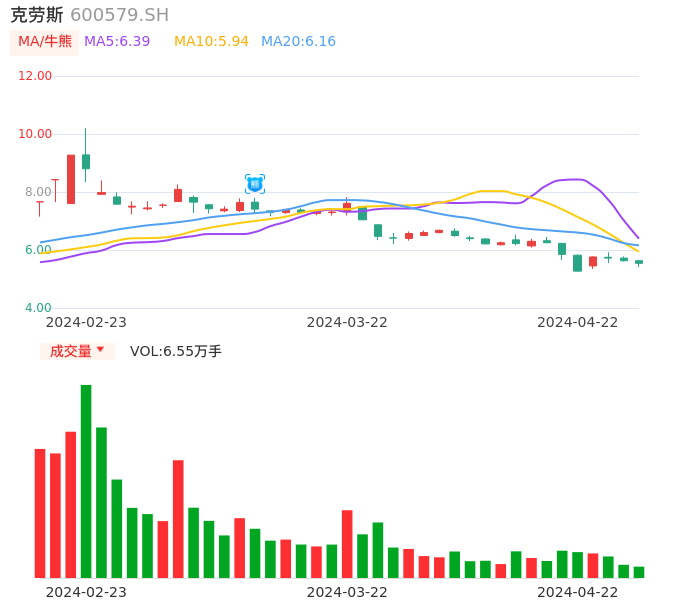Image resolution: width=686 pixels, height=606 pixels.
Task: Click the 12.00 price axis label
Action: click(35, 76)
